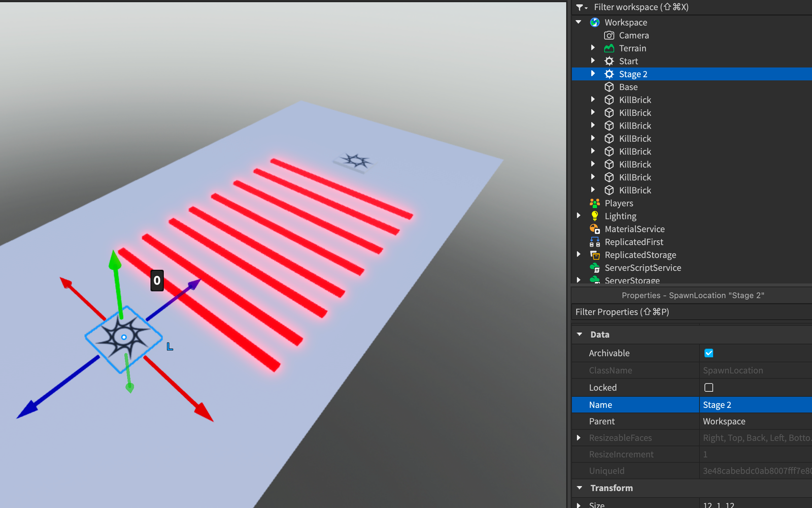Toggle the Archivable checkbox
The height and width of the screenshot is (508, 812).
coord(709,353)
